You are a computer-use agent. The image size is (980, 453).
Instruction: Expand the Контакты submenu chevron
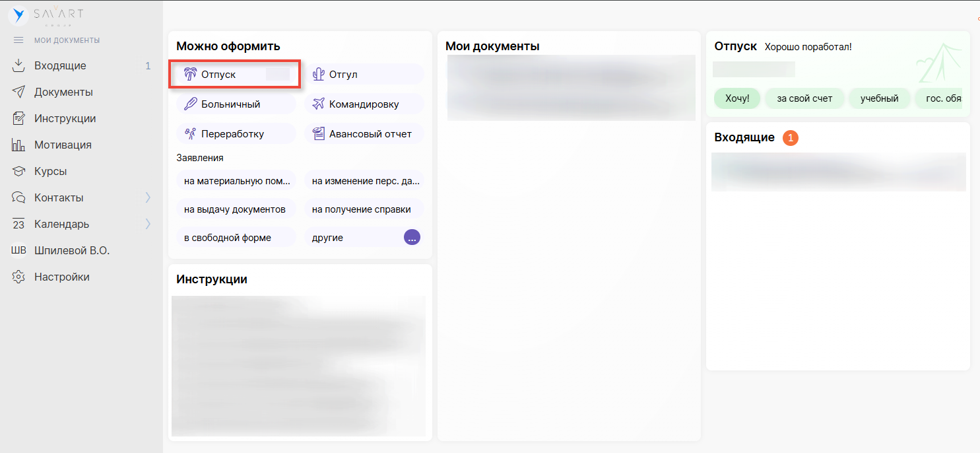(x=148, y=197)
